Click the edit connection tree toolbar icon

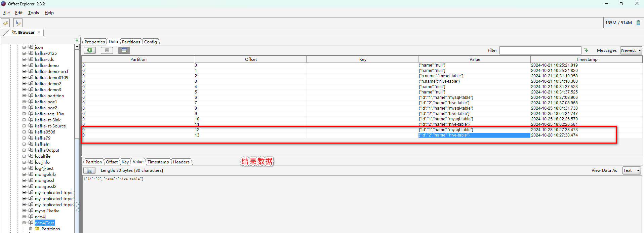[18, 23]
